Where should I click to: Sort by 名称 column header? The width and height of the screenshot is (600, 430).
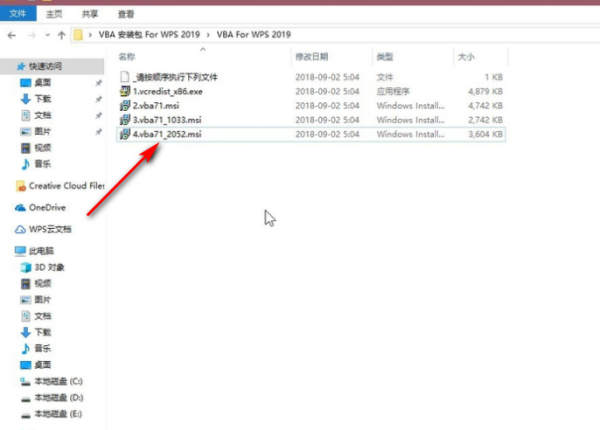(127, 57)
